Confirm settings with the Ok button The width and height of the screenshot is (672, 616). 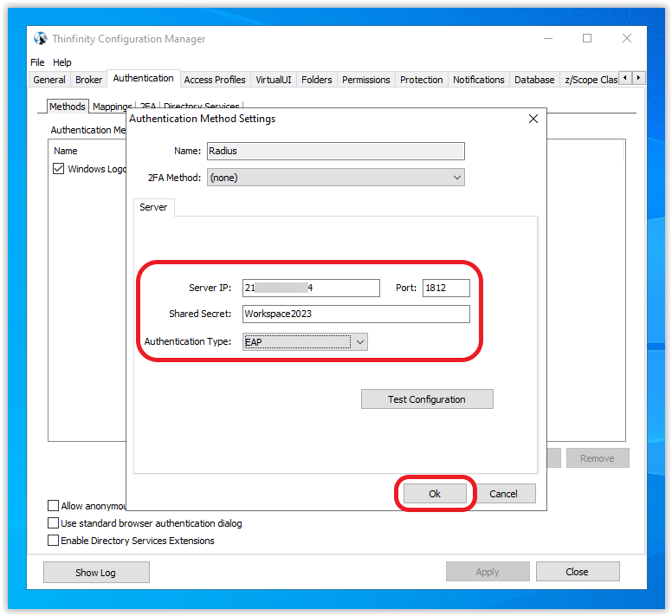coord(435,494)
